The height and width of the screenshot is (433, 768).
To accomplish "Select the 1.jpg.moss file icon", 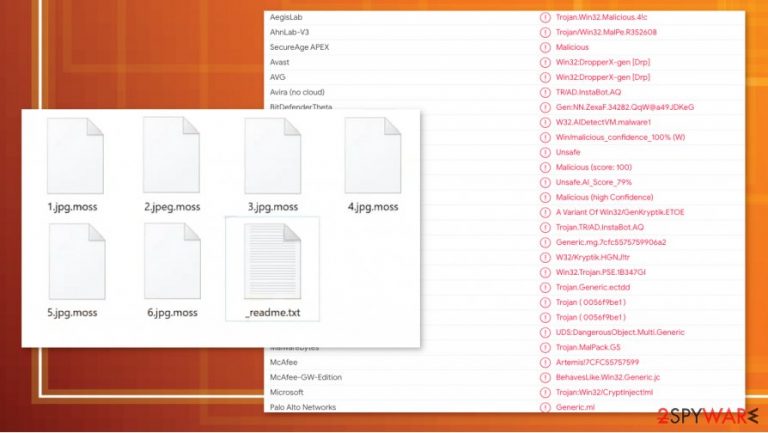I will [75, 156].
